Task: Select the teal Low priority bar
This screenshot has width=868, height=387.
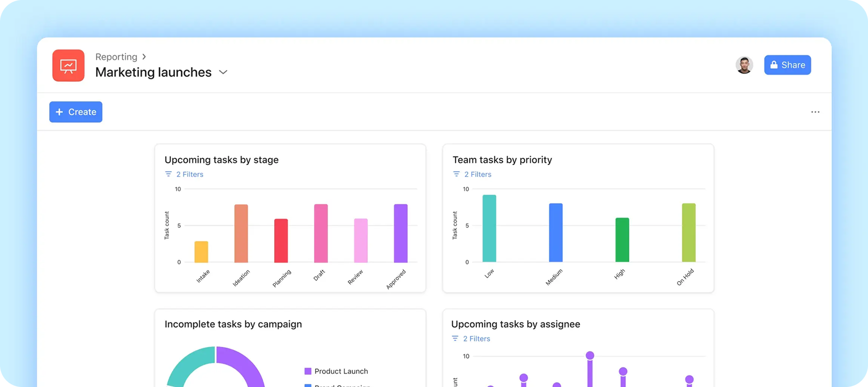Action: click(x=489, y=229)
